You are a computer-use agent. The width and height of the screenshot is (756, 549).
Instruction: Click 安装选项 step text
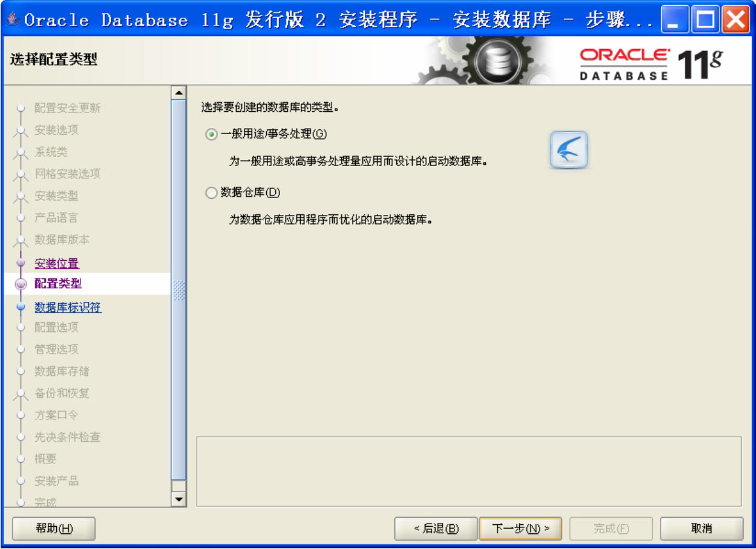[x=56, y=129]
